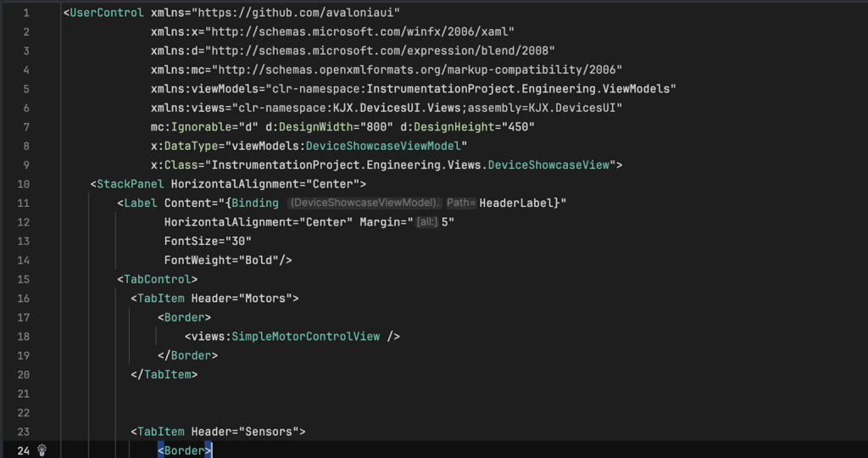The width and height of the screenshot is (868, 458).
Task: Click the opening UserControl tag name
Action: coord(107,14)
